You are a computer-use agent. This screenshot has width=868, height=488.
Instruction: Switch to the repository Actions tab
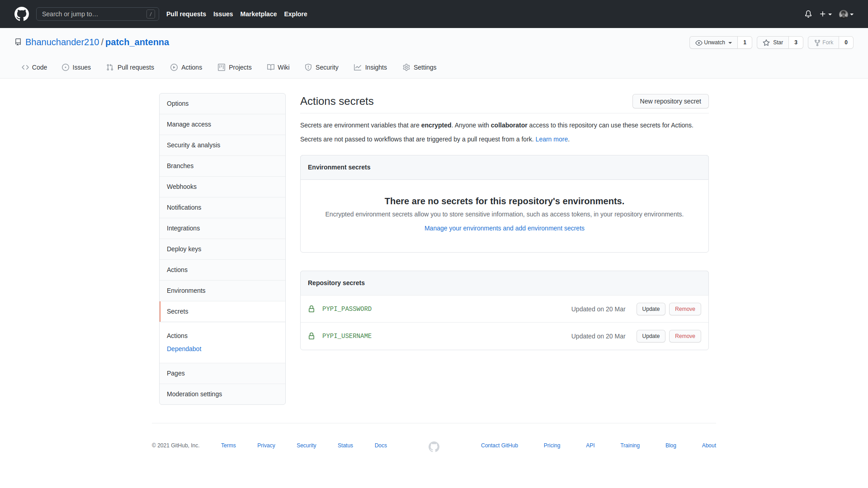(x=186, y=67)
